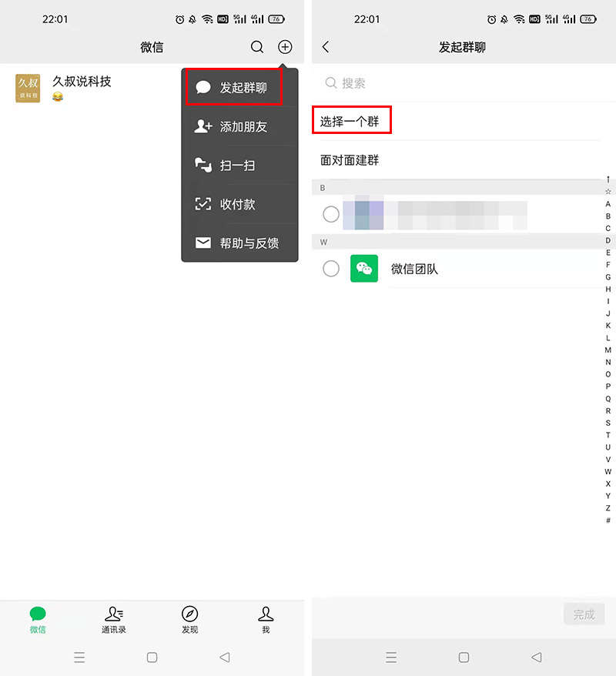This screenshot has height=676, width=616.
Task: Go back using the left arrow chevron
Action: click(x=324, y=46)
